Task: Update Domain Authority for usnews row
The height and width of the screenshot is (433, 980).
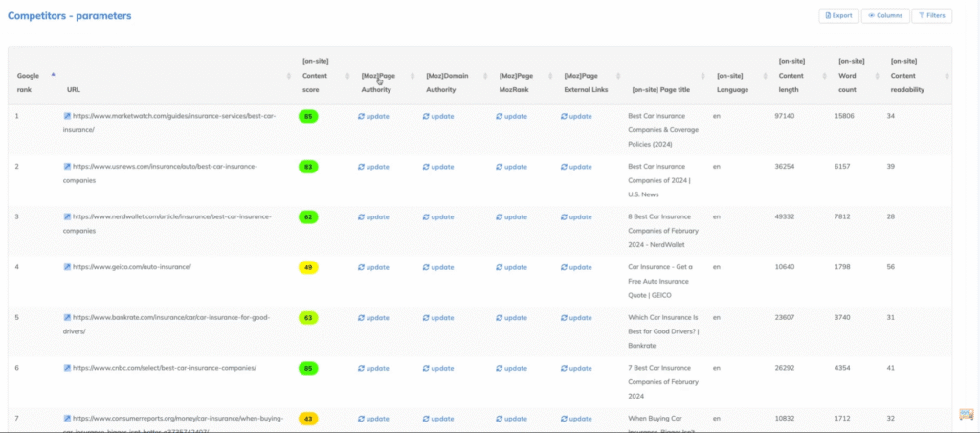Action: point(438,167)
